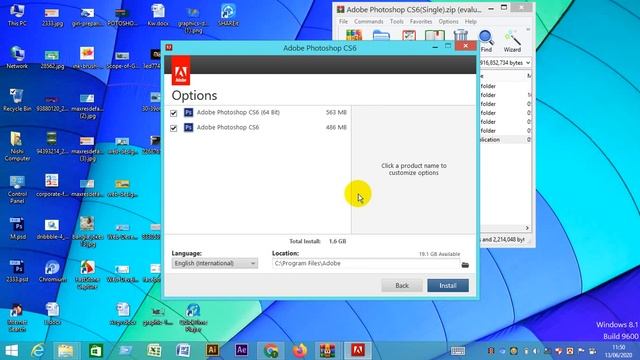
Task: Select the volume speaker icon in system tray
Action: coord(536,351)
